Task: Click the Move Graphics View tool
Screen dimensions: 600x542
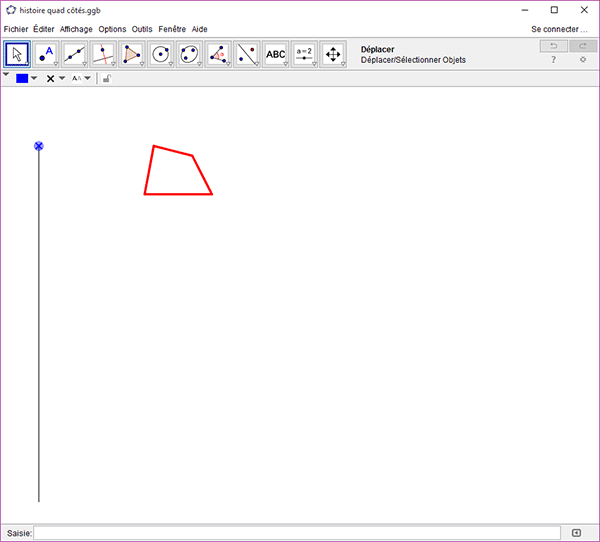Action: 332,54
